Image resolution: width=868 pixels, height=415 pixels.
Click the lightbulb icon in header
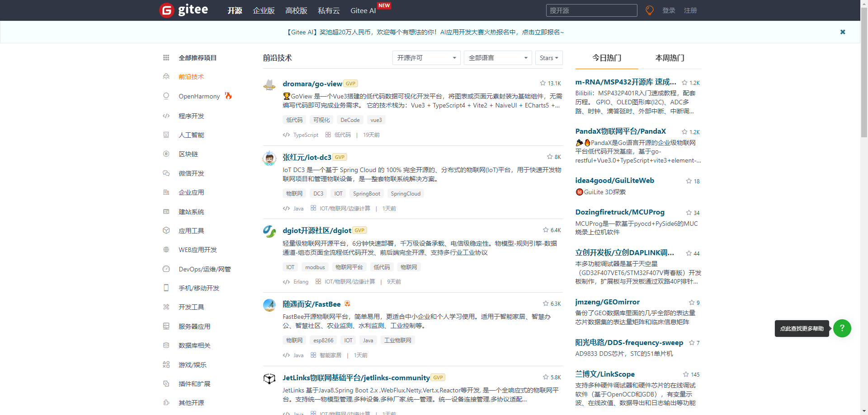[650, 10]
